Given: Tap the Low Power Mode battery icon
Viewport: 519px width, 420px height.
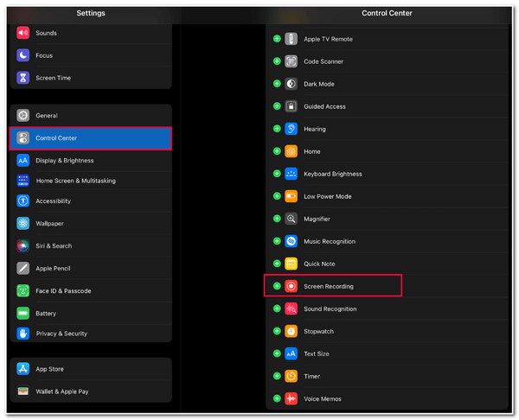Looking at the screenshot, I should pos(291,196).
